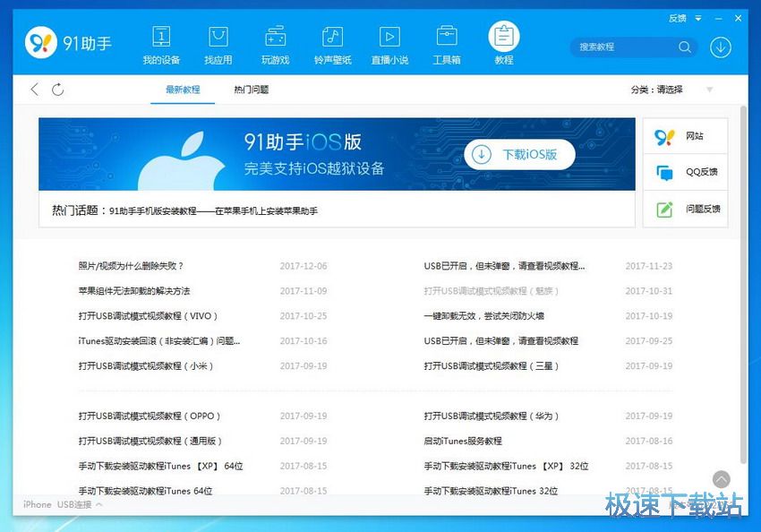Open 打开USB调试模式视频教程（魅族）

coord(492,291)
